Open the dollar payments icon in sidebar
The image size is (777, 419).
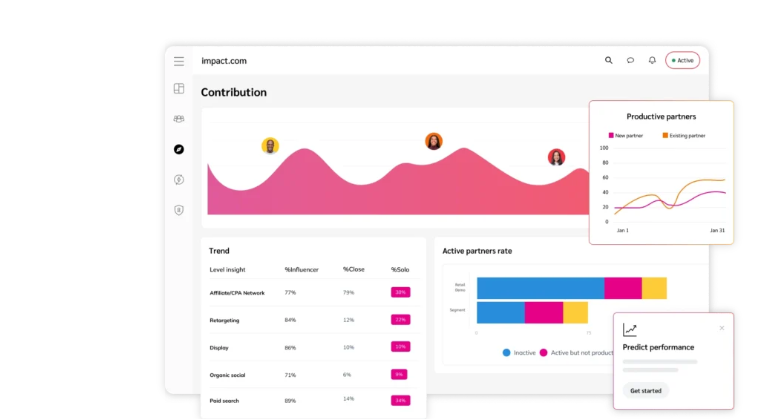coord(179,180)
